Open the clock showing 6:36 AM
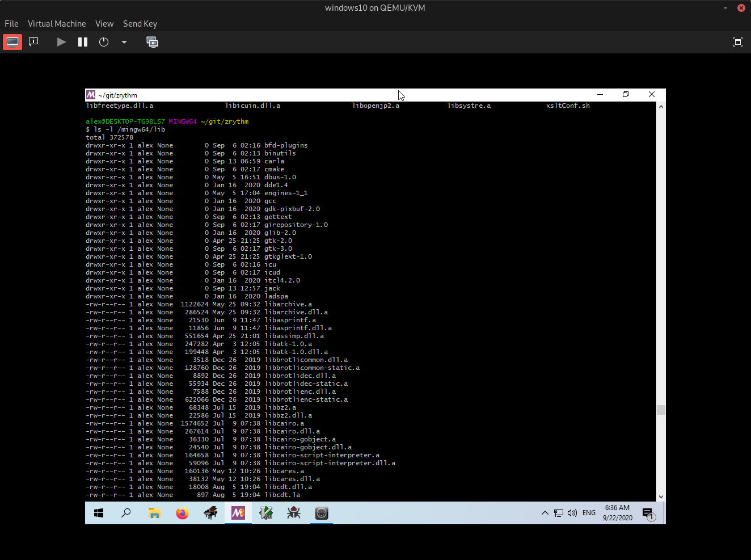Viewport: 751px width, 560px height. (x=617, y=513)
